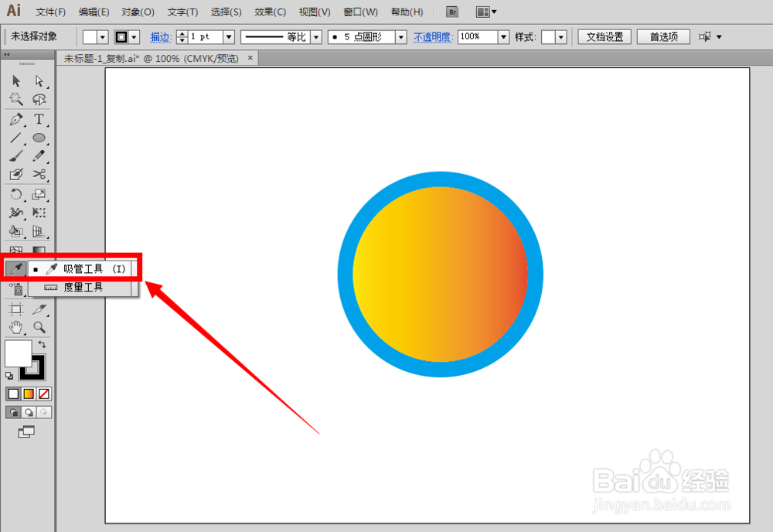Viewport: 773px width, 532px height.
Task: Pick the Magic Wand tool
Action: 16,100
